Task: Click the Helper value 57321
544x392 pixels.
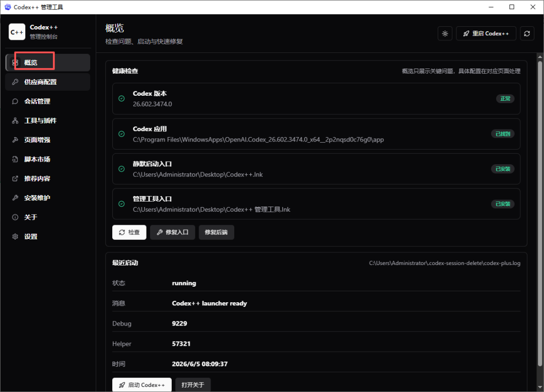Action: (x=181, y=344)
